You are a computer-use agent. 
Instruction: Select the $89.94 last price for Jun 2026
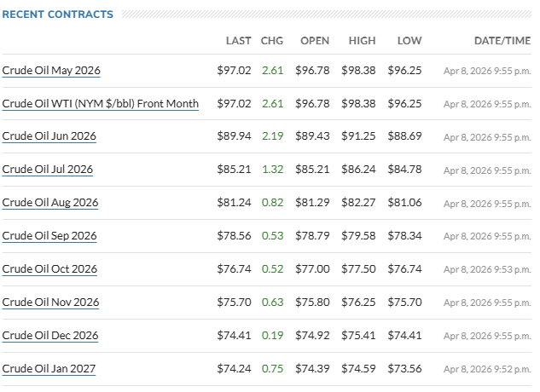coord(234,136)
